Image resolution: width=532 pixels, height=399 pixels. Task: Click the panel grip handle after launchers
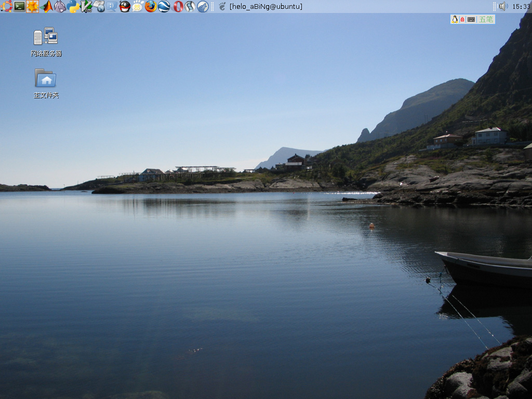click(212, 6)
